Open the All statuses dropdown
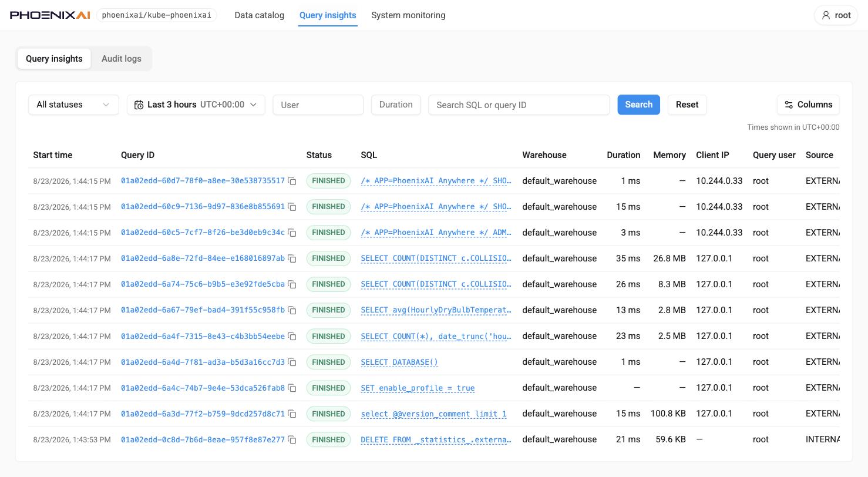The image size is (868, 477). pyautogui.click(x=73, y=105)
